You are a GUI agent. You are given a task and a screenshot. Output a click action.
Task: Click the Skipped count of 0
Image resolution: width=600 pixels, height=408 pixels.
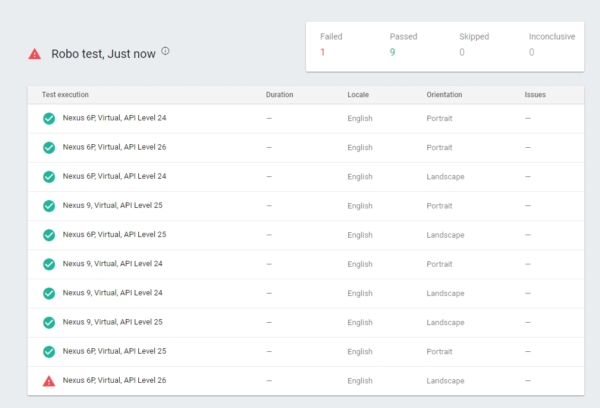462,52
